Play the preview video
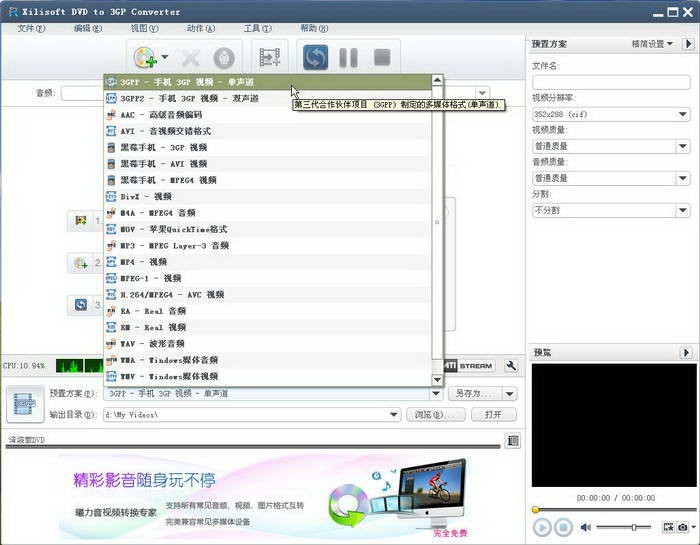Screen dimensions: 700x545 542,528
